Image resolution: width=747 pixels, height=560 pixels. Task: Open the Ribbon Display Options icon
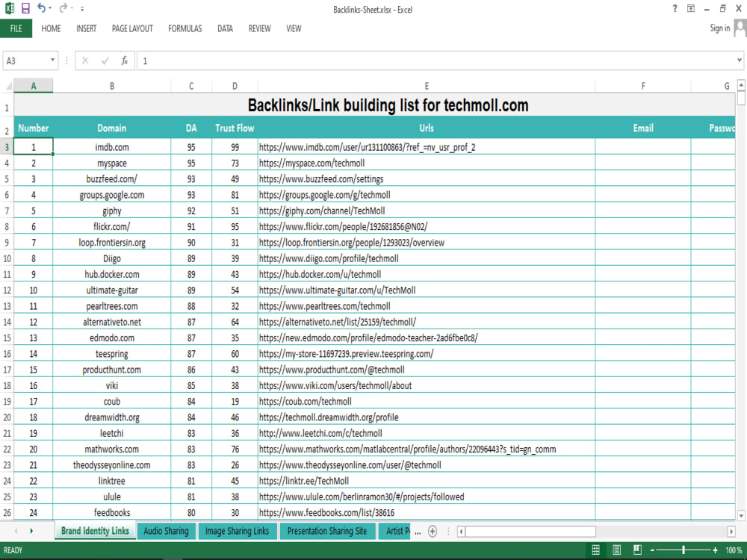tap(691, 8)
